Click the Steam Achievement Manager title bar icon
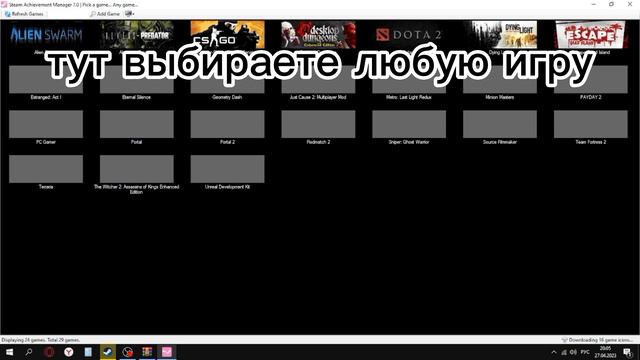The image size is (640, 360). tap(4, 4)
